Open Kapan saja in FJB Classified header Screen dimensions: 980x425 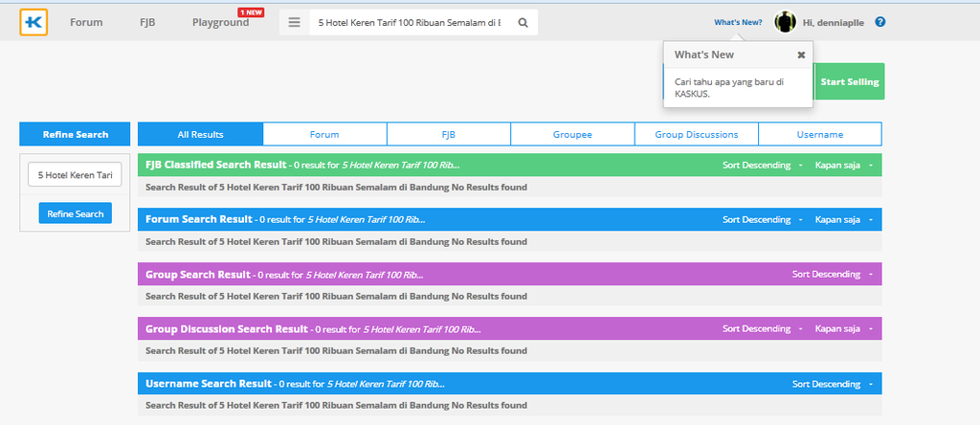click(x=844, y=166)
